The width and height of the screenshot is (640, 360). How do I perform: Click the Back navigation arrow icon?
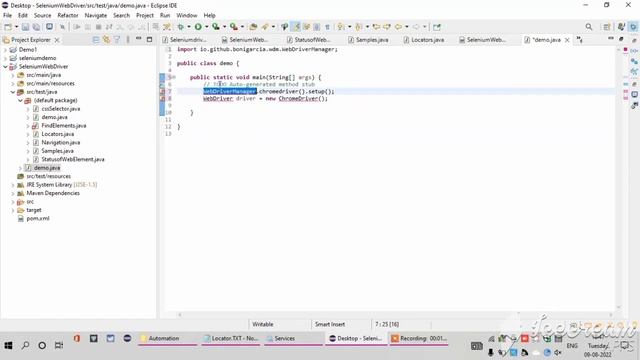(x=398, y=27)
